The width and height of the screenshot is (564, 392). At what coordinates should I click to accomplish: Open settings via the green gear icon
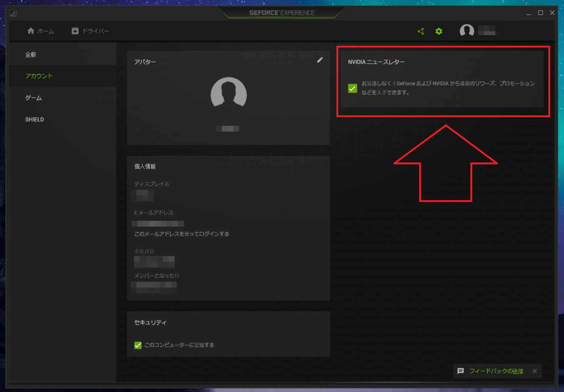(x=439, y=32)
